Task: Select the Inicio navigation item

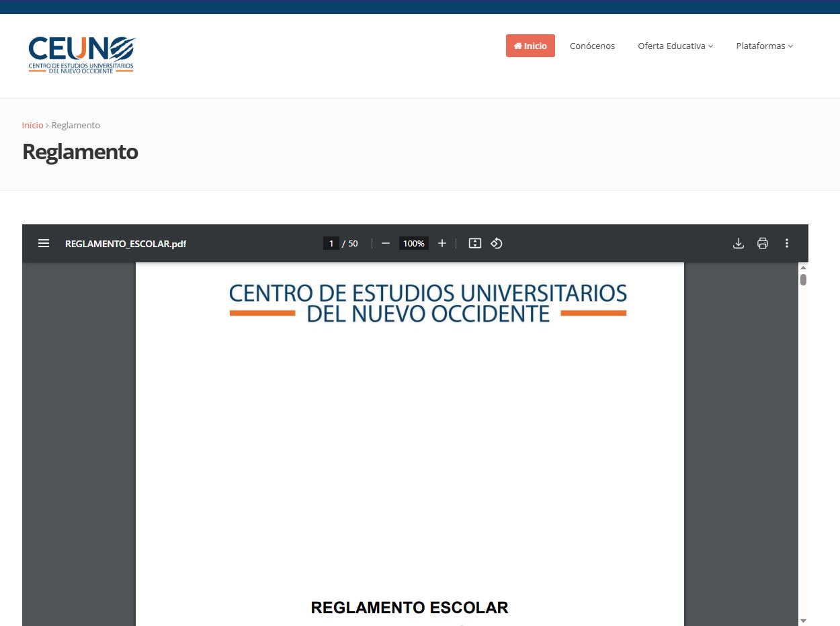Action: click(x=530, y=46)
